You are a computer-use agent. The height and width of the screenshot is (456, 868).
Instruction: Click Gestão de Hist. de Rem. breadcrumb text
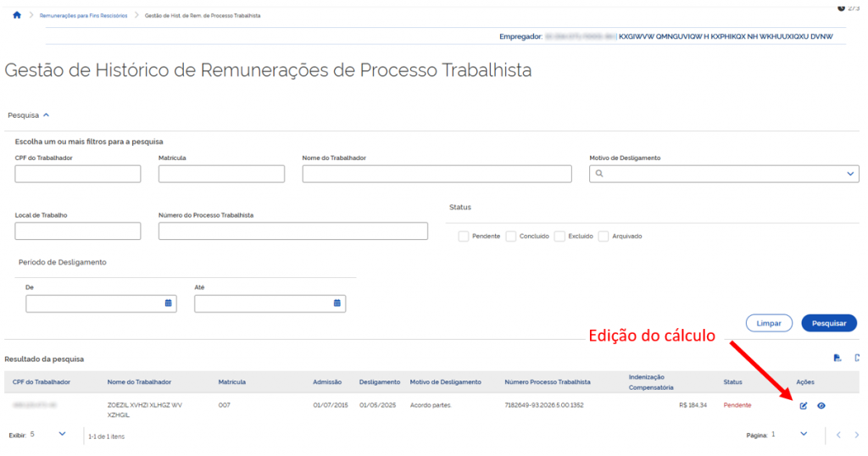[203, 15]
